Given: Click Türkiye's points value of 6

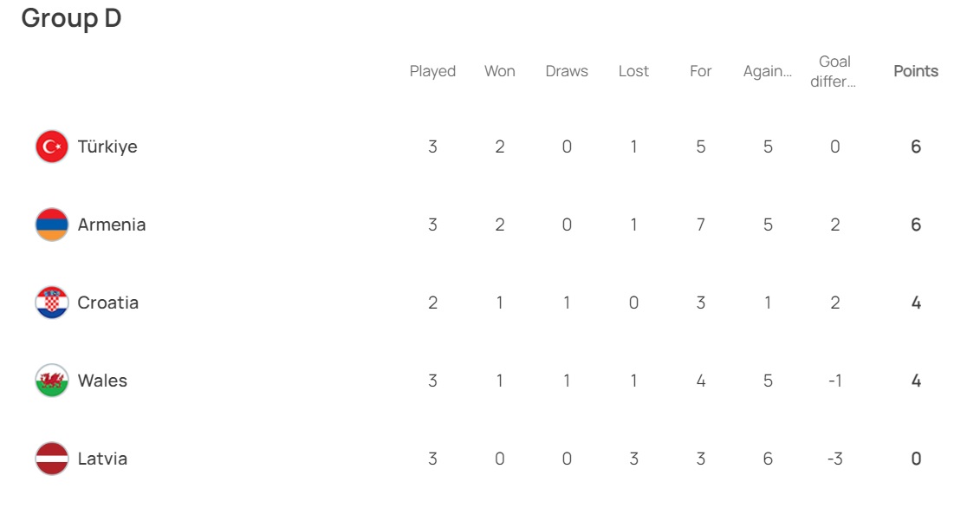Looking at the screenshot, I should click(x=916, y=147).
